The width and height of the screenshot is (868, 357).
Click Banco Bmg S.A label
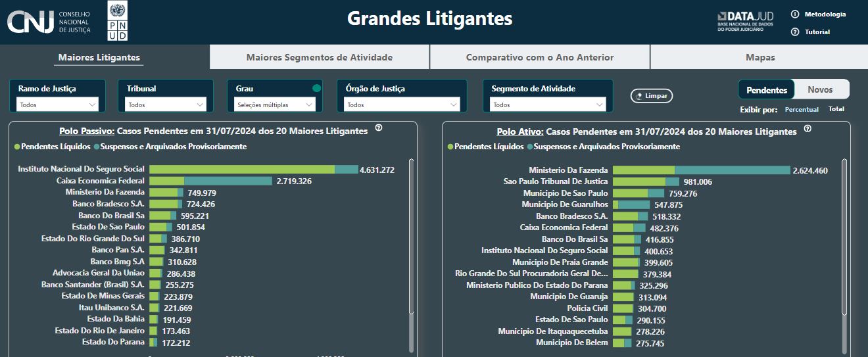[x=117, y=262]
